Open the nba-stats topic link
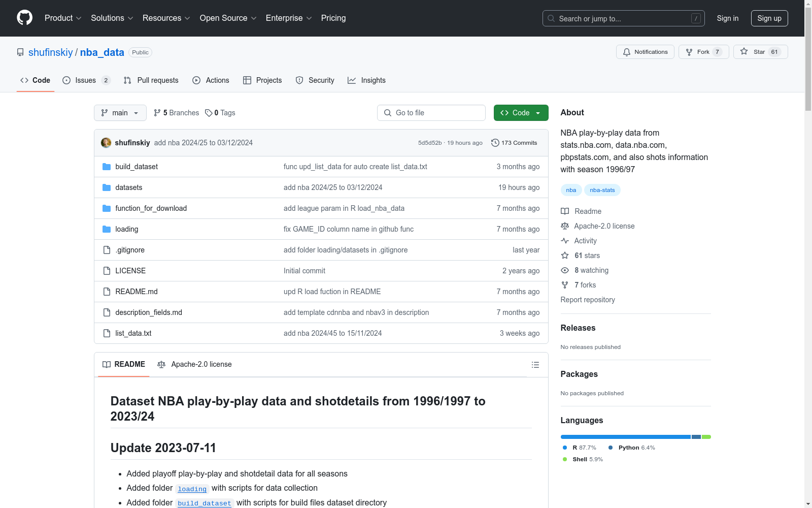812x508 pixels. pos(602,190)
